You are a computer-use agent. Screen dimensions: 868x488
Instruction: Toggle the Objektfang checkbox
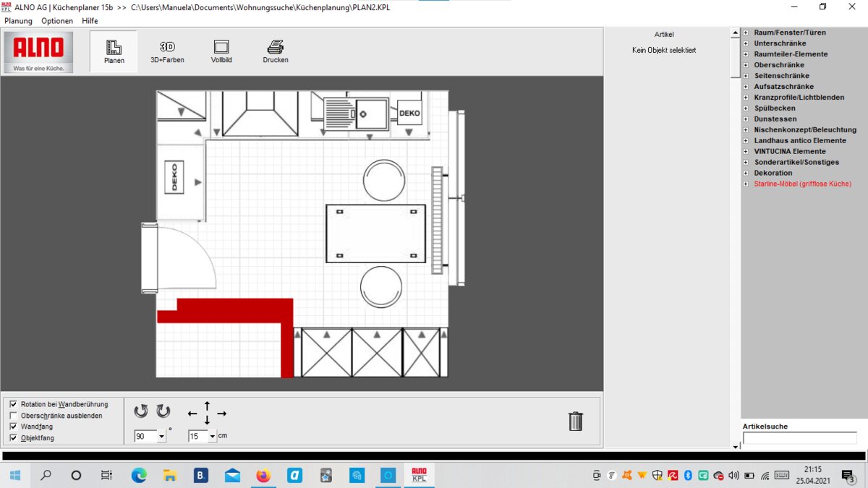(x=13, y=438)
